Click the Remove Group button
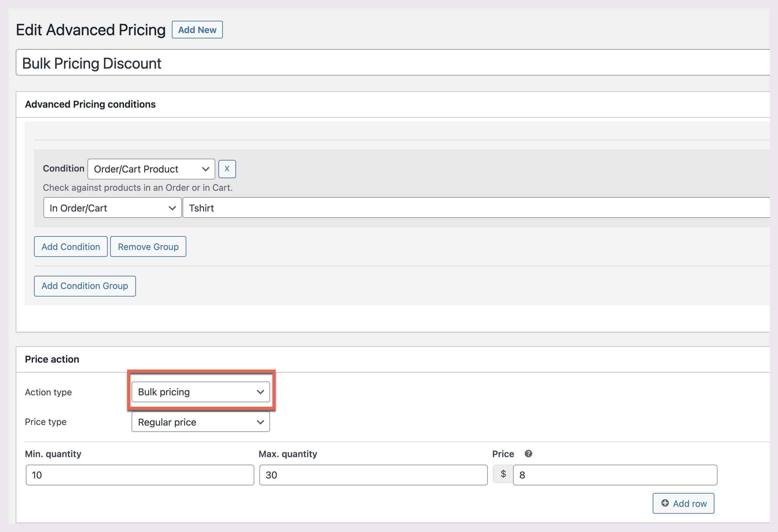The height and width of the screenshot is (532, 778). click(x=148, y=247)
